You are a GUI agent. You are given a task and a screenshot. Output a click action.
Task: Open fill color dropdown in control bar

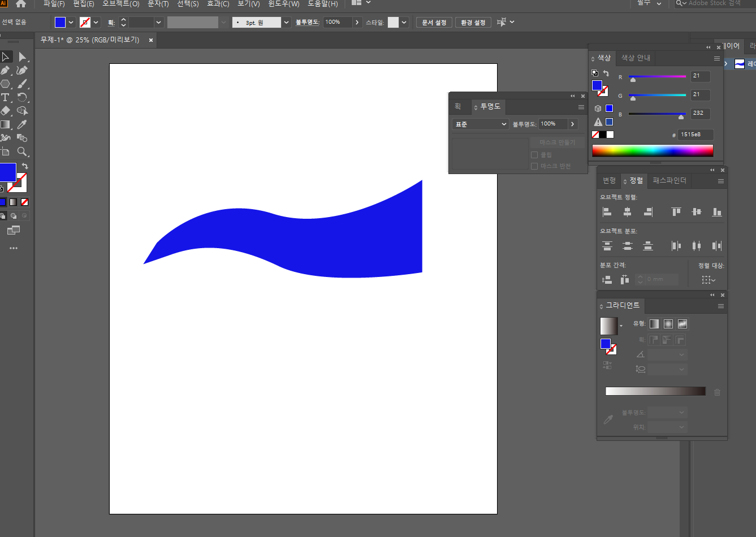click(x=71, y=23)
